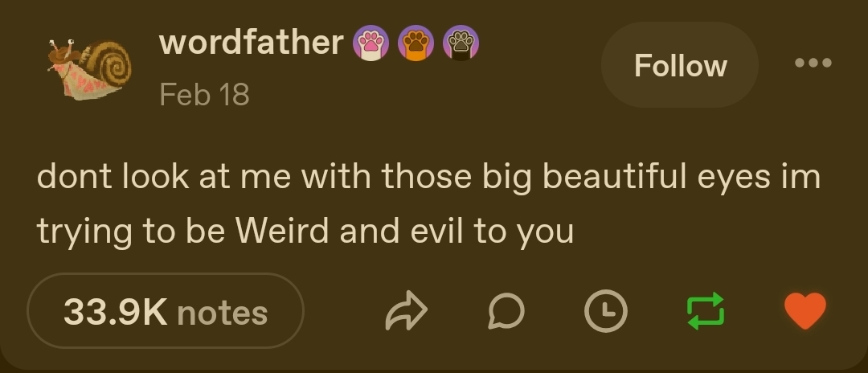
Task: Open replies with the speech bubble icon
Action: pyautogui.click(x=506, y=311)
